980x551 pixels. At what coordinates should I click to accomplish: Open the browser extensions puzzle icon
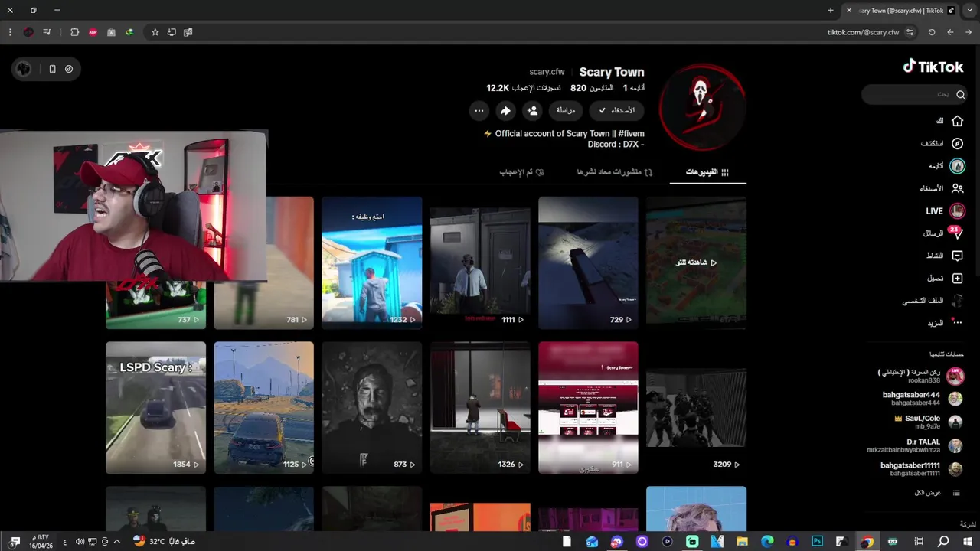[74, 32]
